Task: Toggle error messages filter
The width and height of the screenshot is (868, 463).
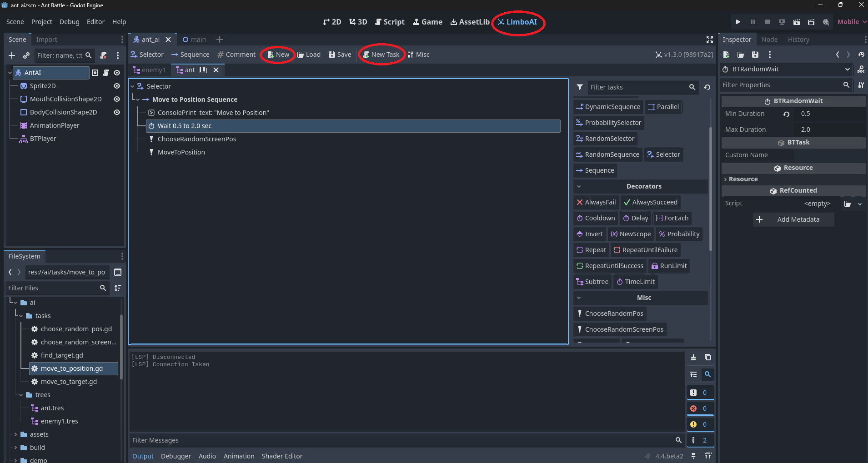Action: (x=700, y=408)
